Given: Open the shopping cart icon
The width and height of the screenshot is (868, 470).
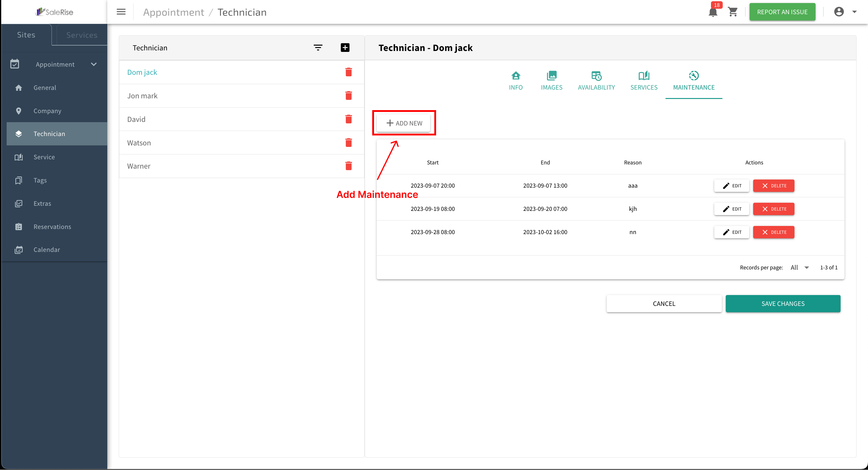Looking at the screenshot, I should click(733, 12).
